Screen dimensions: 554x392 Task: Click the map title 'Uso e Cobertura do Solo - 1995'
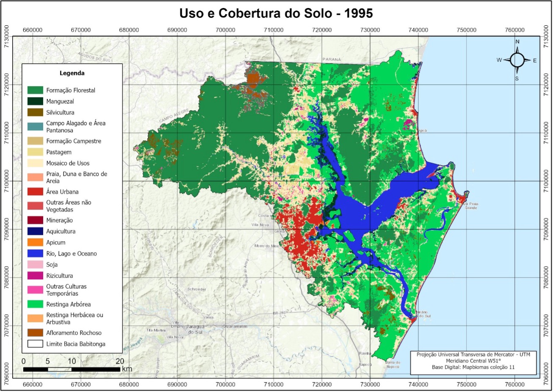coord(276,14)
